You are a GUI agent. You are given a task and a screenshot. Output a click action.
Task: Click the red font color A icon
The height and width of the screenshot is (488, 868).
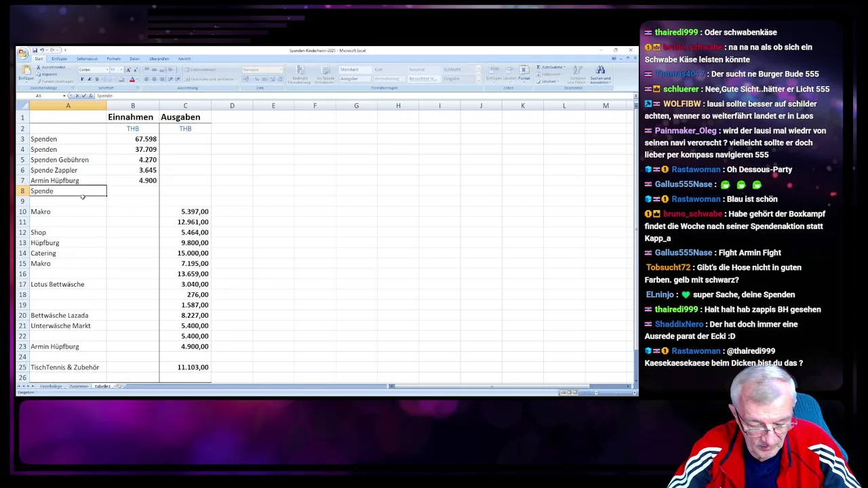pos(132,79)
